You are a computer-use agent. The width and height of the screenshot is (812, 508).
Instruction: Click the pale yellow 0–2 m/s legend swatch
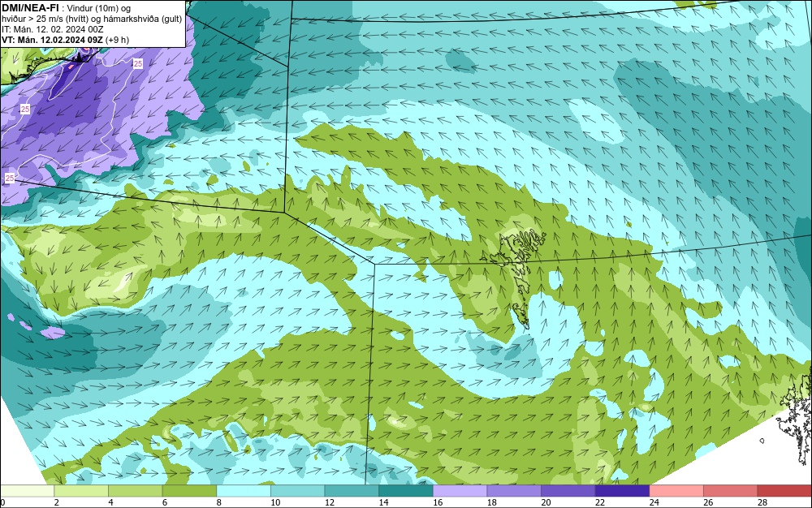coord(27,491)
